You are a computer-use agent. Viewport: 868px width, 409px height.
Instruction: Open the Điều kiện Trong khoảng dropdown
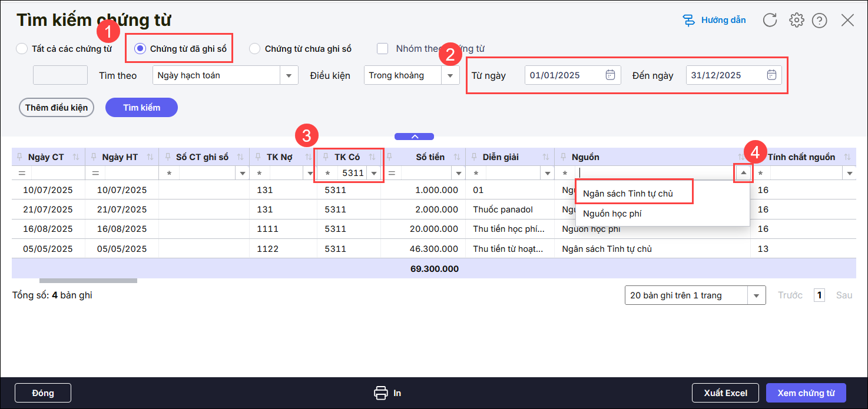(x=450, y=75)
